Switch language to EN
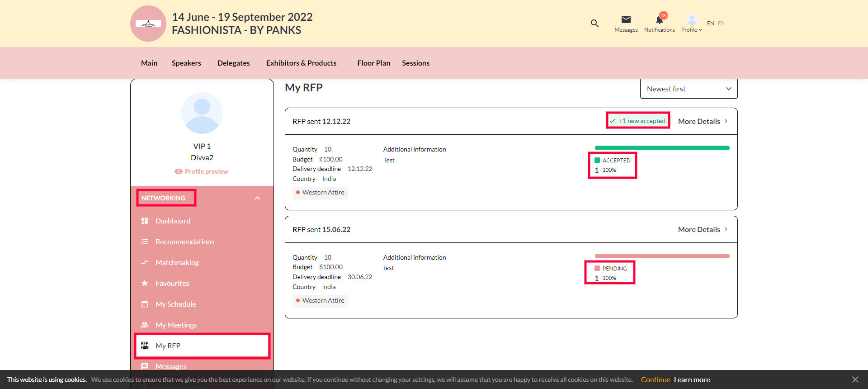 [710, 24]
